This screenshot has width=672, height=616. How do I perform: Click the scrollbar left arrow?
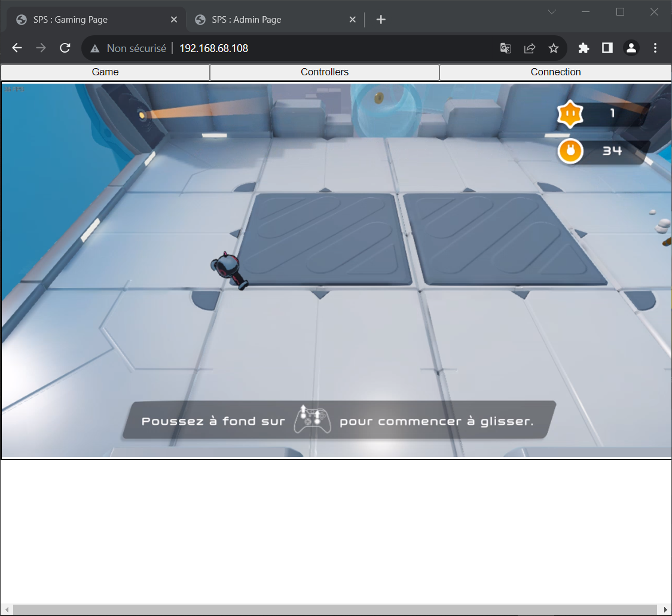pyautogui.click(x=7, y=609)
